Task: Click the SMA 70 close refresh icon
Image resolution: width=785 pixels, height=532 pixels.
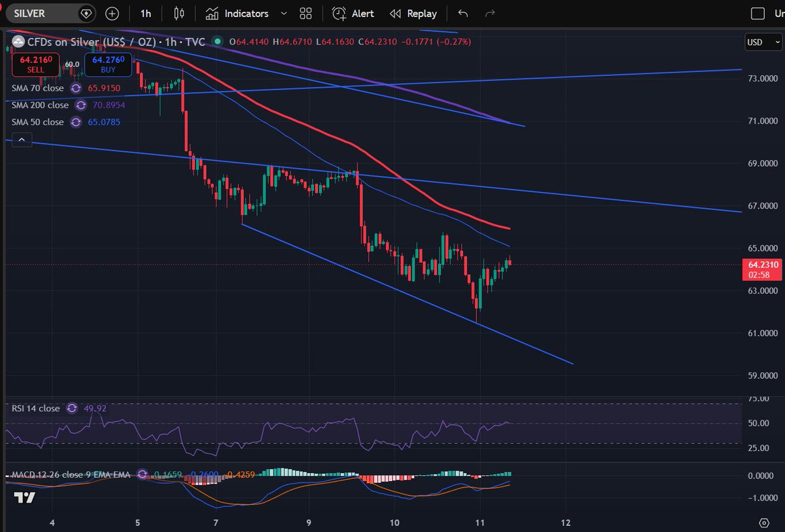Action: click(76, 88)
